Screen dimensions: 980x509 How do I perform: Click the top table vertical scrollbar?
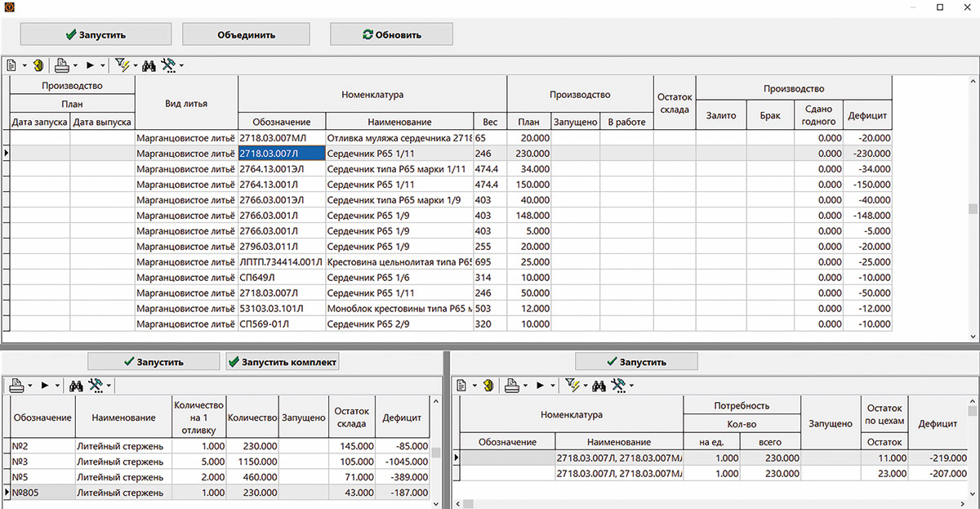pos(972,208)
